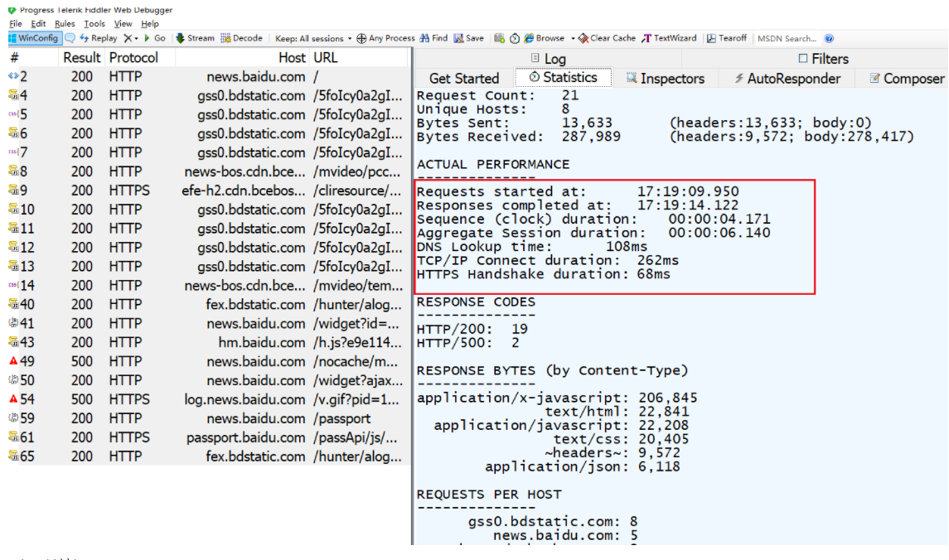Switch to the AutoResponder tab
Viewport: 949px width, 560px height.
(787, 79)
